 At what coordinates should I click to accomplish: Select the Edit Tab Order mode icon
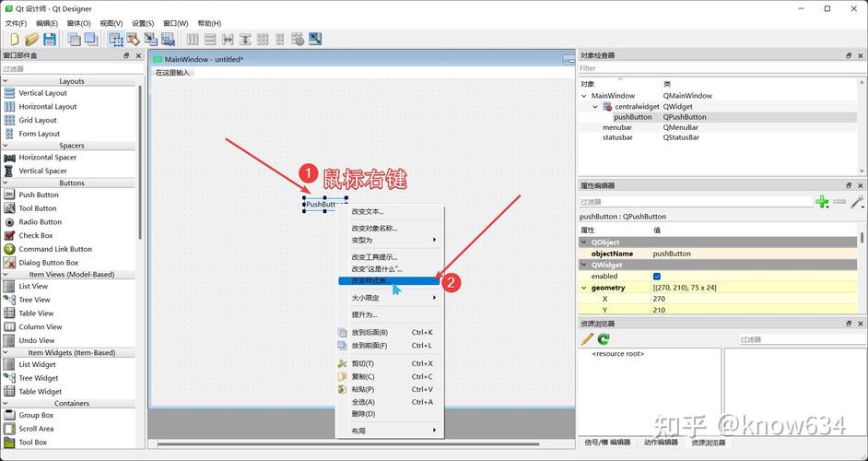[x=169, y=39]
